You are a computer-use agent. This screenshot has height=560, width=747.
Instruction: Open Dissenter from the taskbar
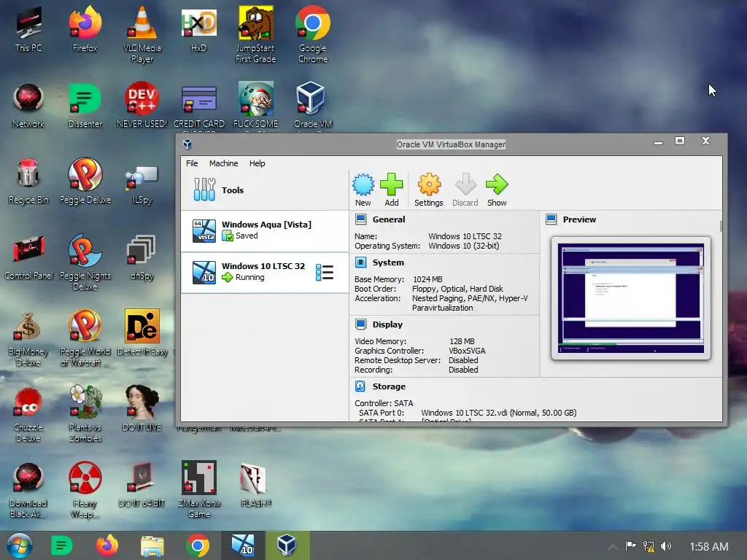coord(61,545)
